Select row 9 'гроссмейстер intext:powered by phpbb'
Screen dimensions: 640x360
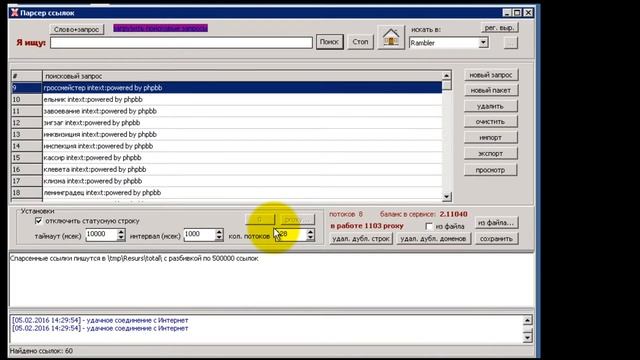coord(227,88)
